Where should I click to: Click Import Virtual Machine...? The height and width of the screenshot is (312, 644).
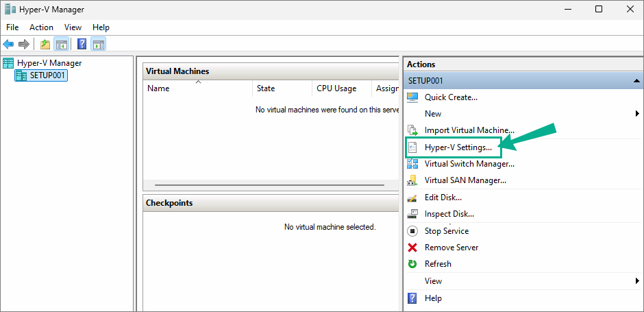point(469,130)
